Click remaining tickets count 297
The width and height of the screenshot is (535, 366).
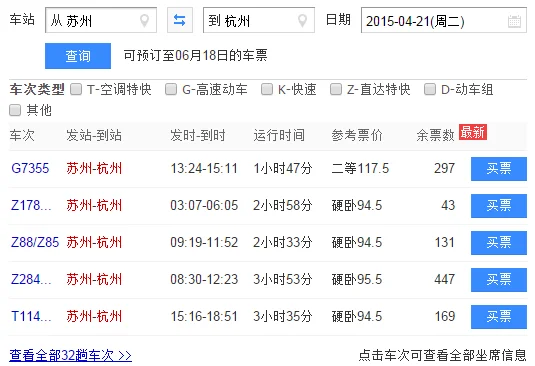tap(445, 169)
